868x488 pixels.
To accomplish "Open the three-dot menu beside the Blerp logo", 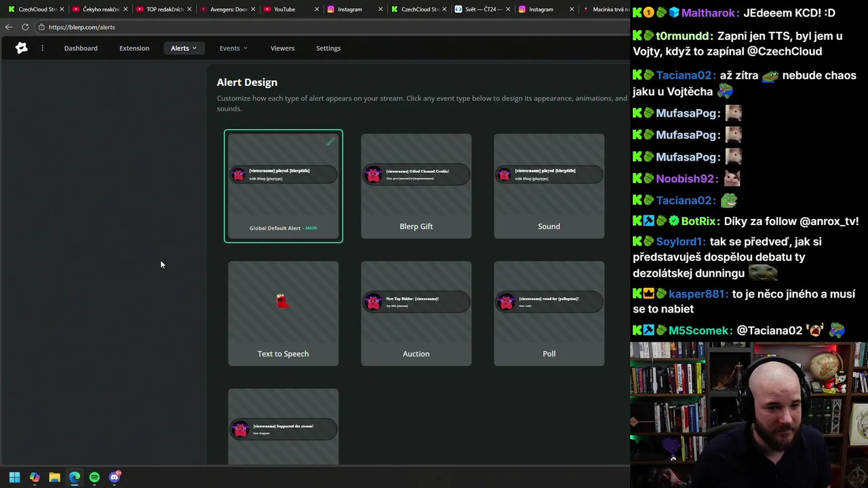I will coord(42,48).
